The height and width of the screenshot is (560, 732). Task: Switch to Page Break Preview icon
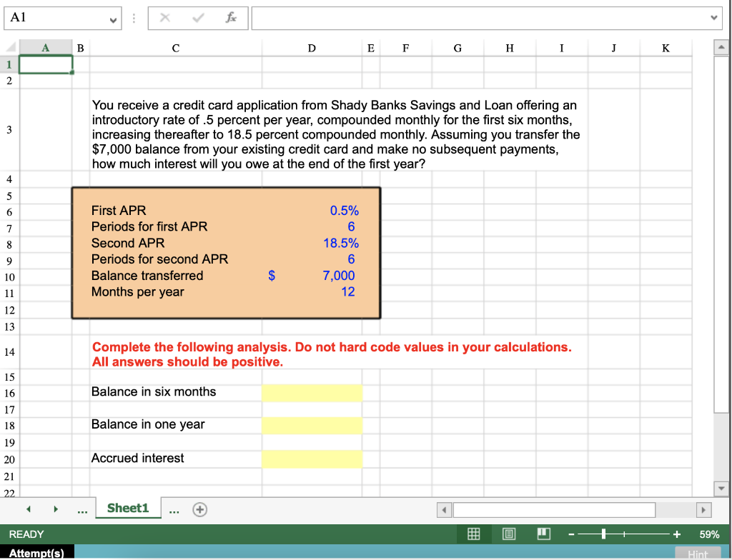(x=544, y=534)
